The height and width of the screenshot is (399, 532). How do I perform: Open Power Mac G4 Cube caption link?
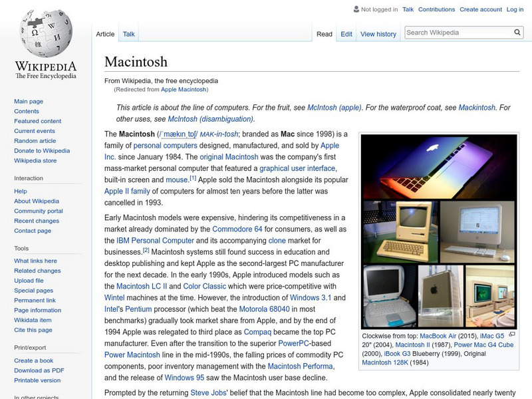click(x=483, y=344)
